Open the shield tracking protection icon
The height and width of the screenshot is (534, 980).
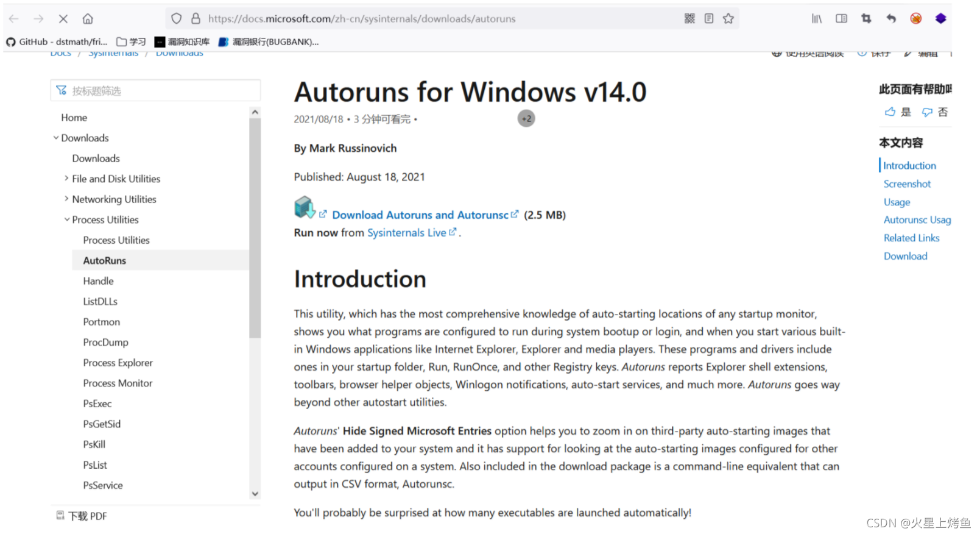coord(176,19)
